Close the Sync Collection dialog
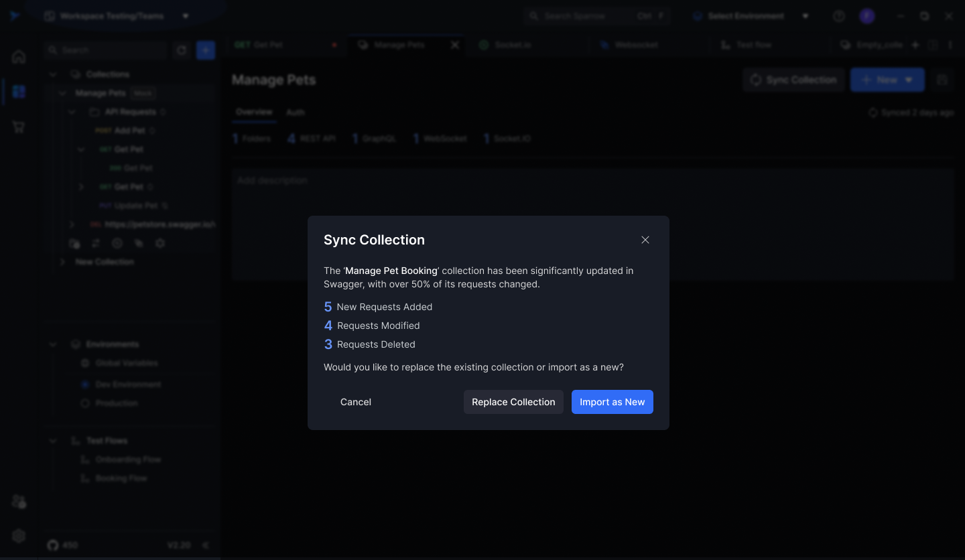 pyautogui.click(x=645, y=240)
